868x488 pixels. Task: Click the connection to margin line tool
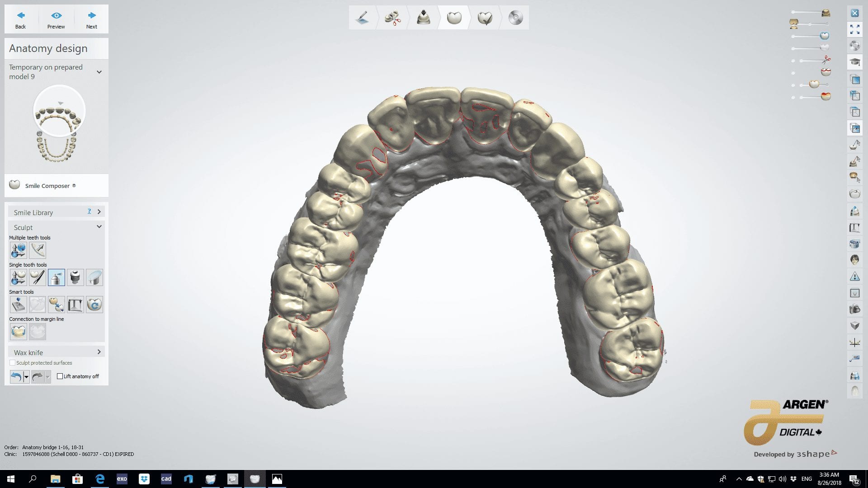(19, 331)
